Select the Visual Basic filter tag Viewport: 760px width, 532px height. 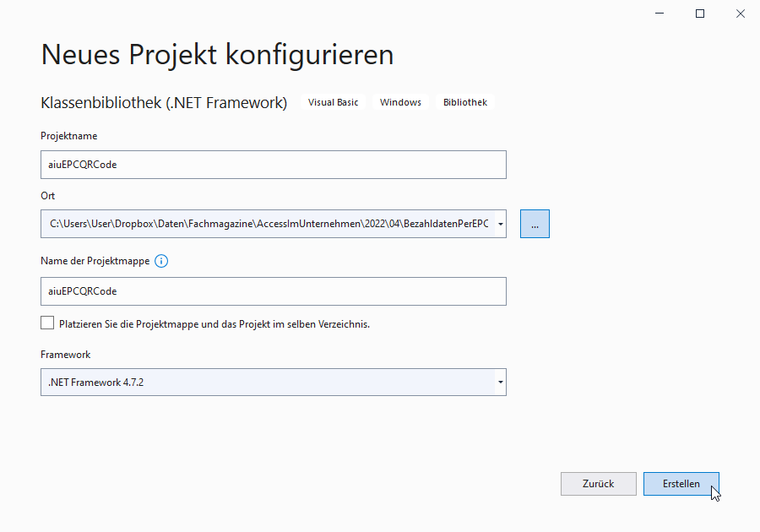click(x=333, y=101)
